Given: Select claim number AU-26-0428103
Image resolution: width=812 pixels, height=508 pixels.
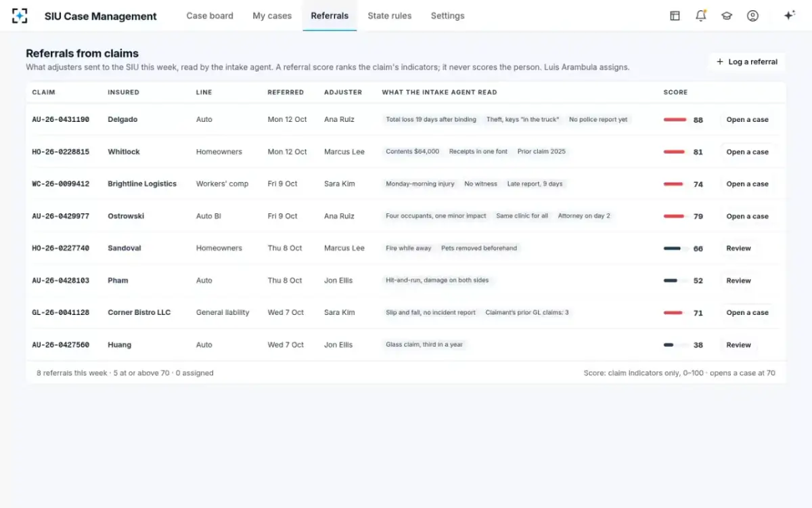Looking at the screenshot, I should click(x=60, y=280).
